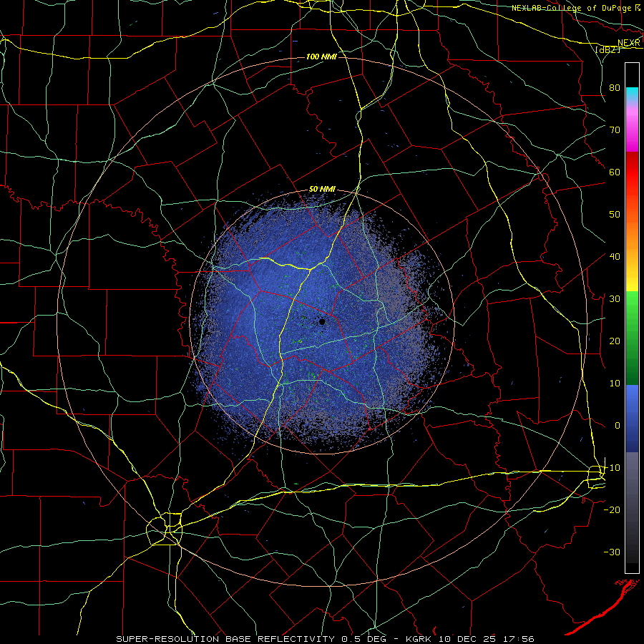Click the green segment of the reflectivity color bar
The width and height of the screenshot is (644, 644).
click(632, 338)
